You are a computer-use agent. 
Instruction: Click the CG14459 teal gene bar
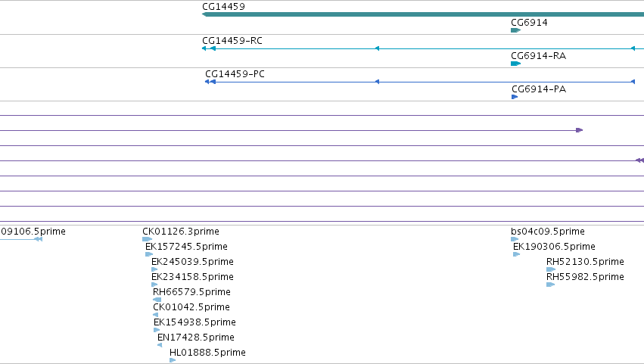click(x=423, y=14)
